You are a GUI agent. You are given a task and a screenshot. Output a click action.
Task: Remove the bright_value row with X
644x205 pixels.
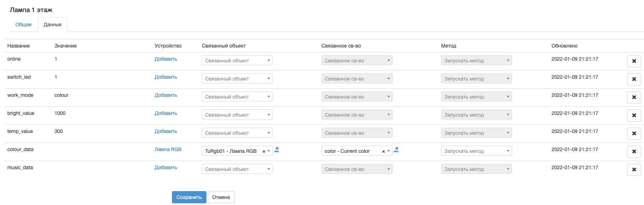click(x=634, y=115)
